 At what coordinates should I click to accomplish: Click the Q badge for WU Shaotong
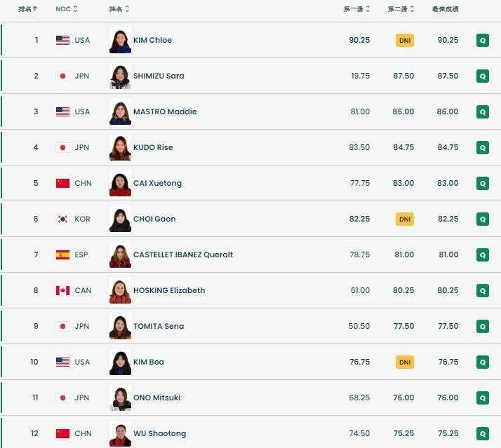[x=482, y=433]
